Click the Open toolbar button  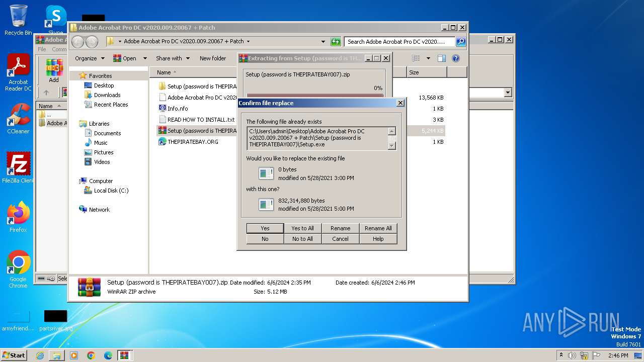click(125, 58)
